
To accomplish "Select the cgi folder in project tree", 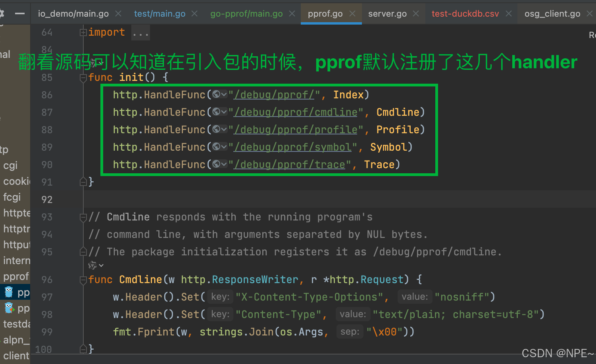I will click(x=10, y=165).
